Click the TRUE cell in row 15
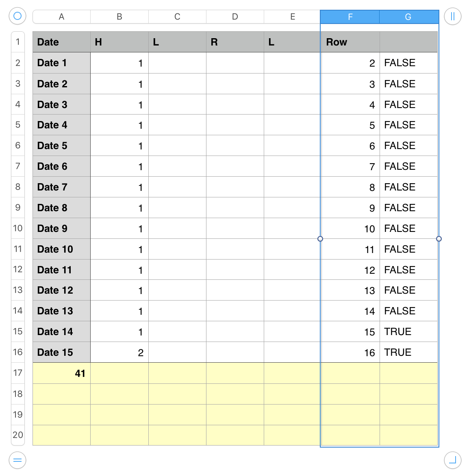This screenshot has width=469, height=476. coord(408,331)
